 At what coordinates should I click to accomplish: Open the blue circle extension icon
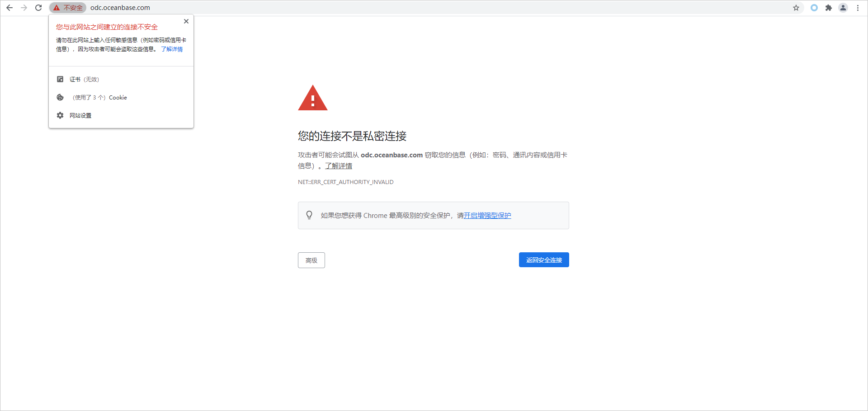coord(814,8)
